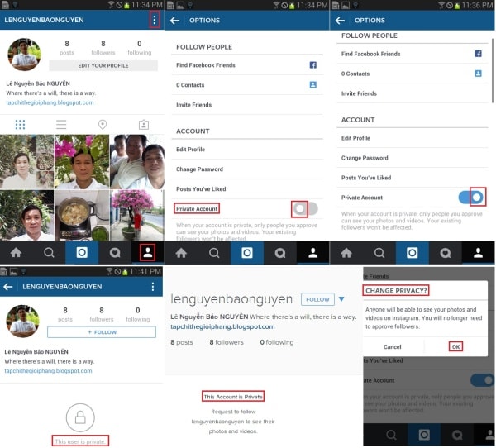
Task: Tap the lock icon above 'This user is private'
Action: tap(80, 417)
